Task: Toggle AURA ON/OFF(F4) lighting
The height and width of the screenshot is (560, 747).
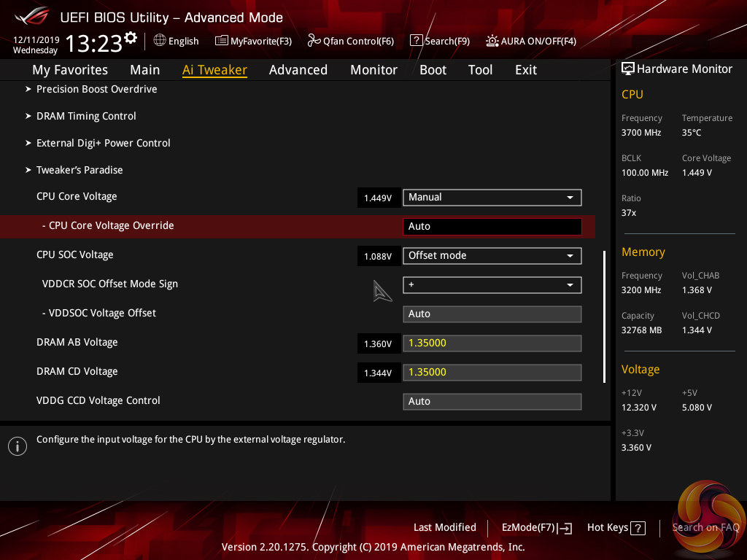Action: tap(530, 41)
